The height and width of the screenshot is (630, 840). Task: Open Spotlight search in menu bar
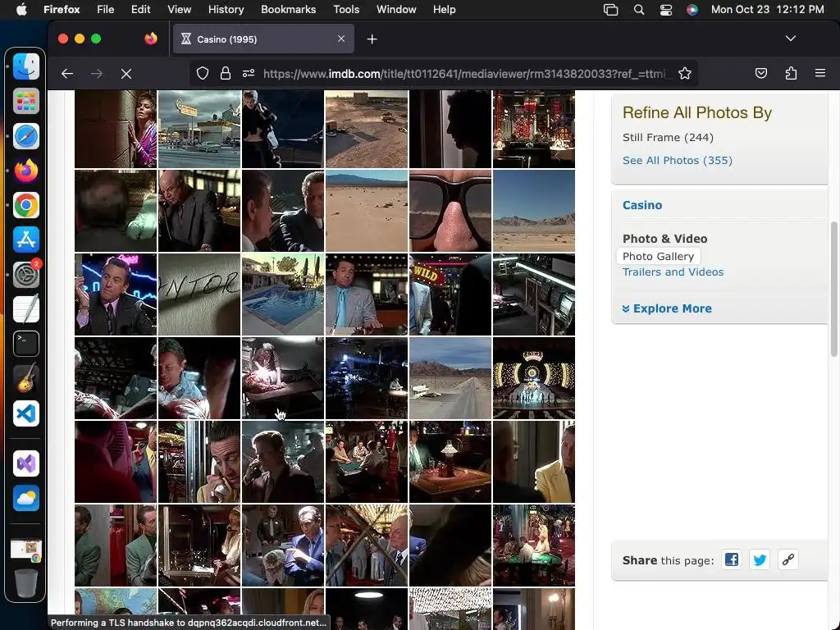(638, 10)
